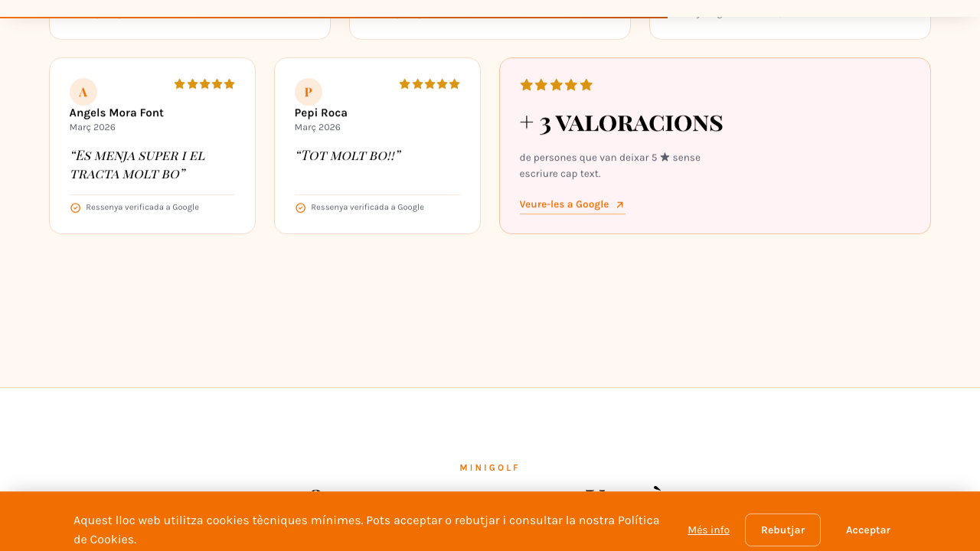
Task: Click the verified check icon in Pepi Roca's card
Action: [x=300, y=207]
